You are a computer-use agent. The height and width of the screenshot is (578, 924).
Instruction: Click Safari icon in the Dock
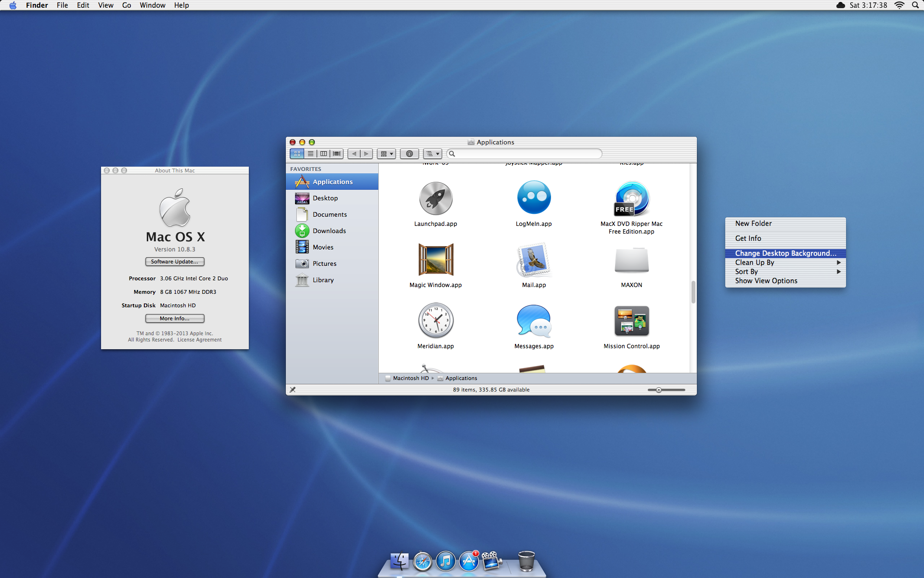pos(423,562)
